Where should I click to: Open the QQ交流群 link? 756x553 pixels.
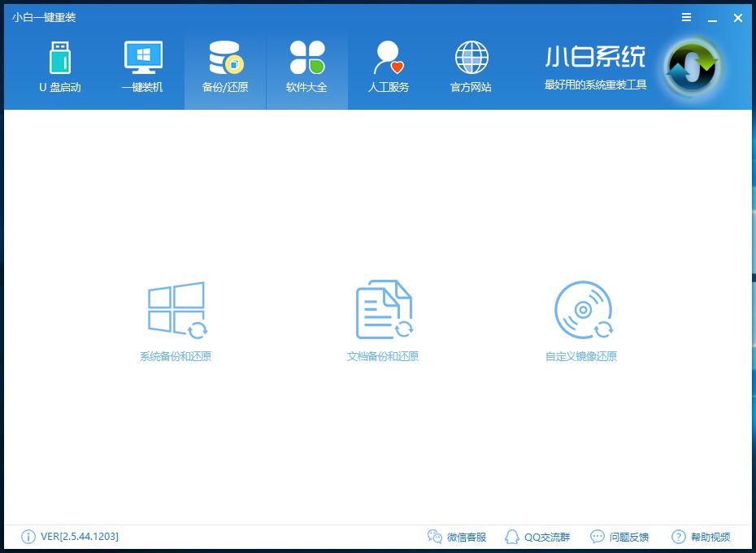click(x=547, y=537)
